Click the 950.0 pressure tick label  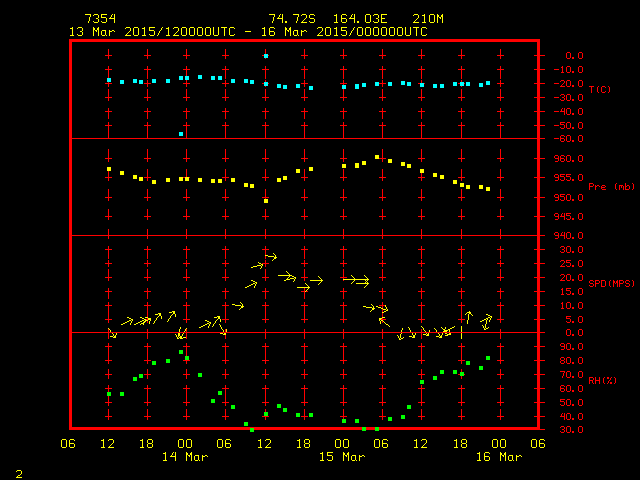[569, 198]
